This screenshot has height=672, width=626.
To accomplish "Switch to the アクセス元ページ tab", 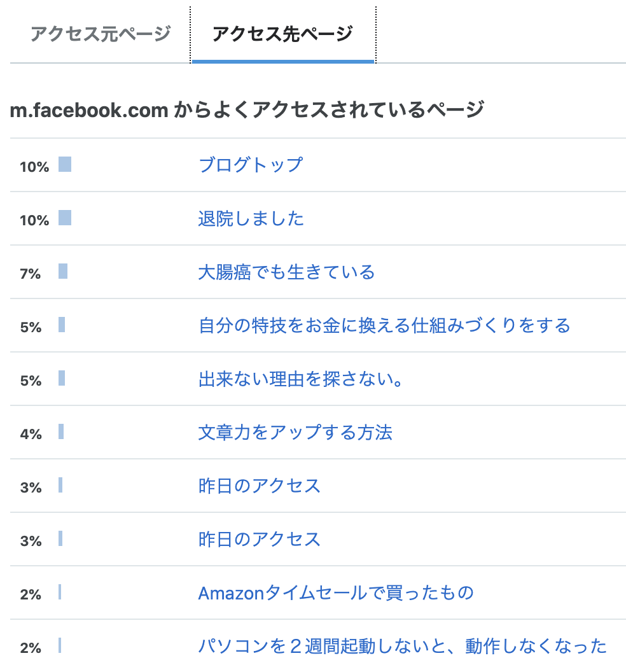I will coord(101,34).
